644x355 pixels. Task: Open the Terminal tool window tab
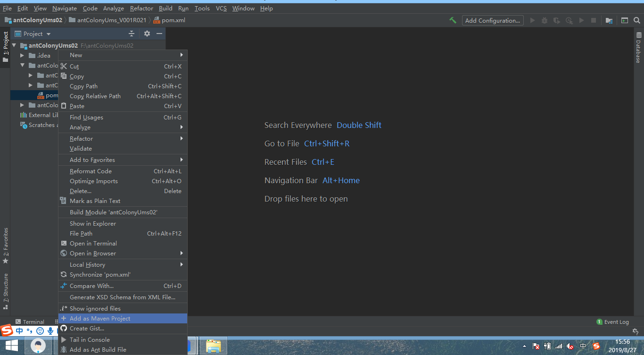30,322
